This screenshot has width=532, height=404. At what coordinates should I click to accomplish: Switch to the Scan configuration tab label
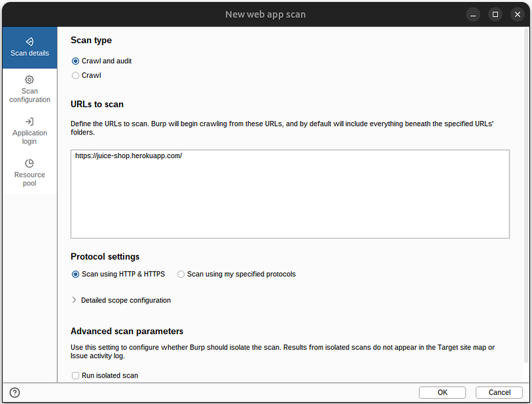[29, 95]
